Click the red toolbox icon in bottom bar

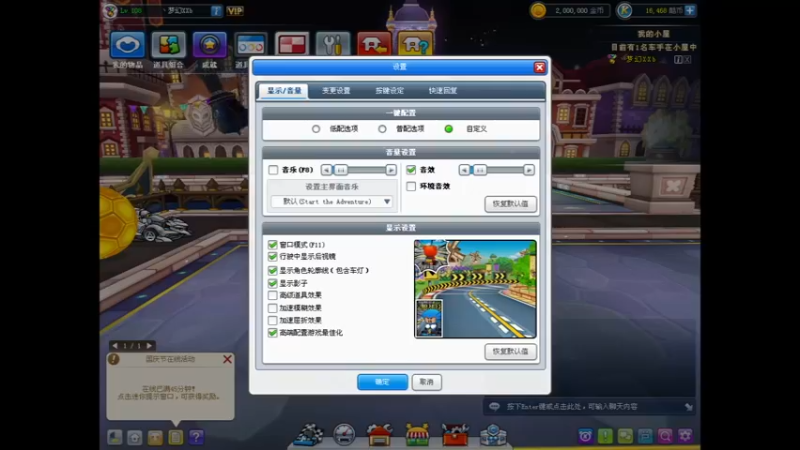coord(455,435)
